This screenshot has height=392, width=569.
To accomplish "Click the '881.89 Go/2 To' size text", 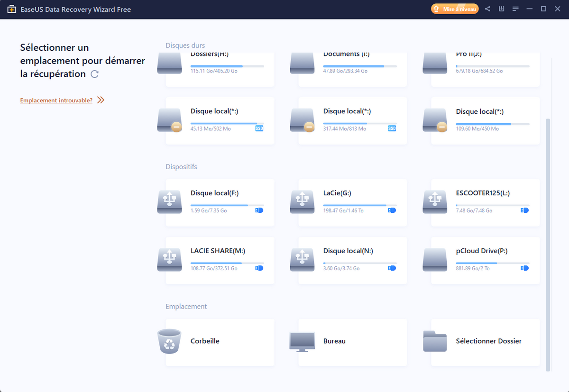I will point(473,268).
